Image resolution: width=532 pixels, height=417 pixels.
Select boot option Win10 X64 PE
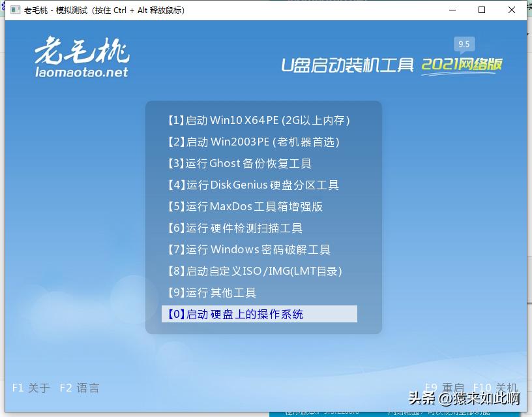coord(258,120)
